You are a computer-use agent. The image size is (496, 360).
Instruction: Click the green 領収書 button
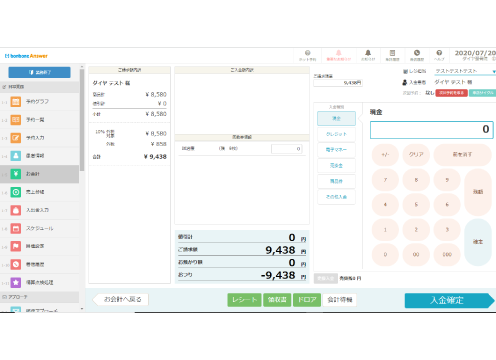(277, 300)
